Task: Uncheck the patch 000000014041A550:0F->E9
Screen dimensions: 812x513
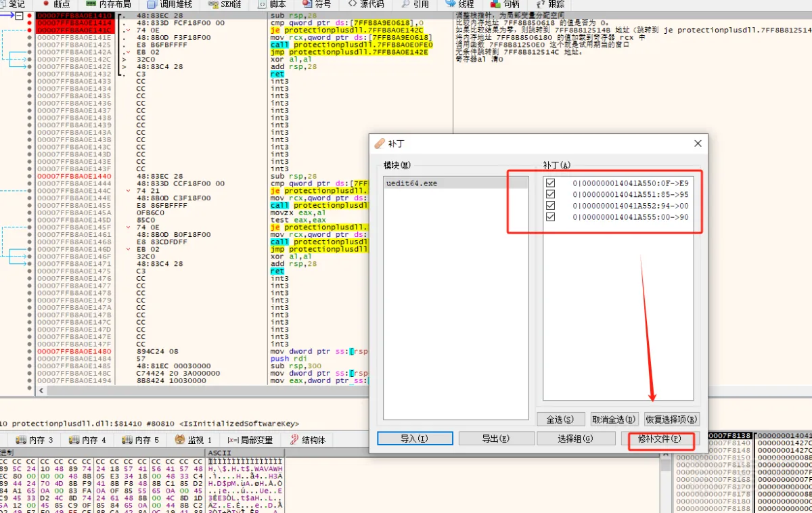Action: click(550, 183)
